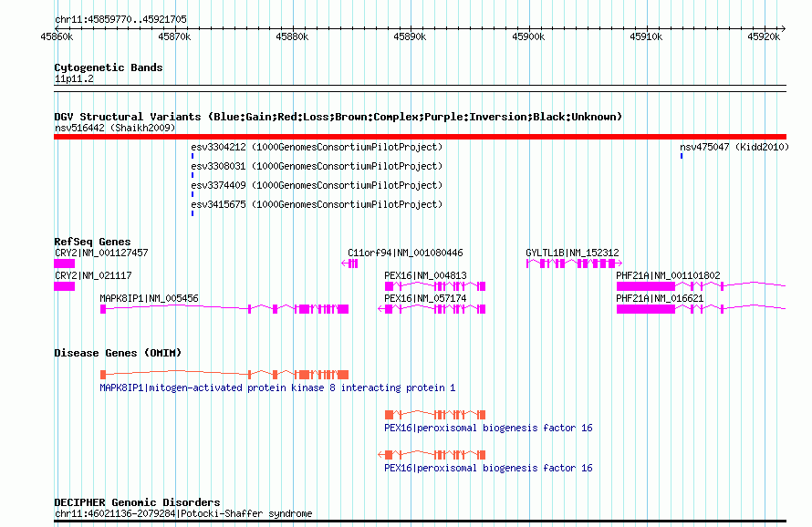Image resolution: width=812 pixels, height=527 pixels.
Task: Click the black Potocki-Shaffer syndrome region bar
Action: click(420, 522)
